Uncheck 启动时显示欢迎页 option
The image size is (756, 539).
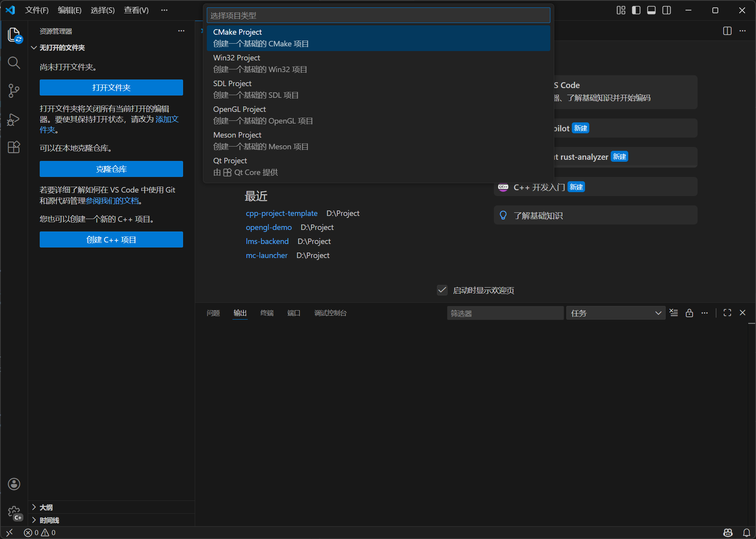click(x=442, y=290)
